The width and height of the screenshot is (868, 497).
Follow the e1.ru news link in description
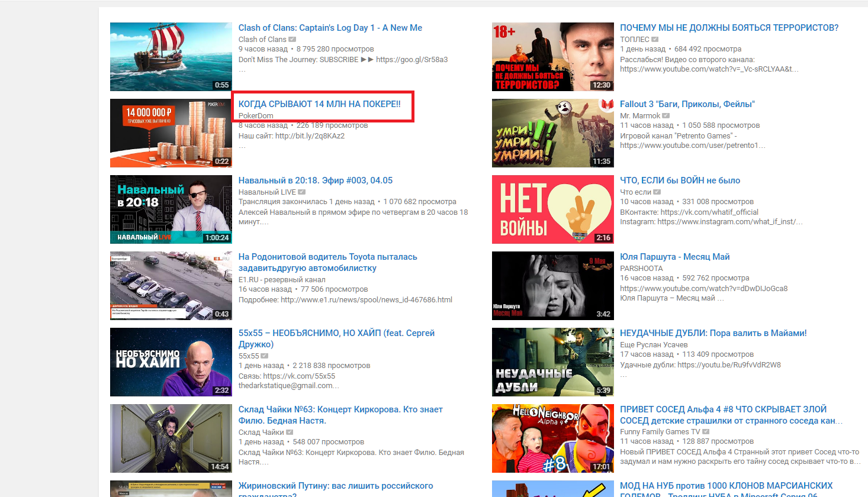tap(366, 300)
